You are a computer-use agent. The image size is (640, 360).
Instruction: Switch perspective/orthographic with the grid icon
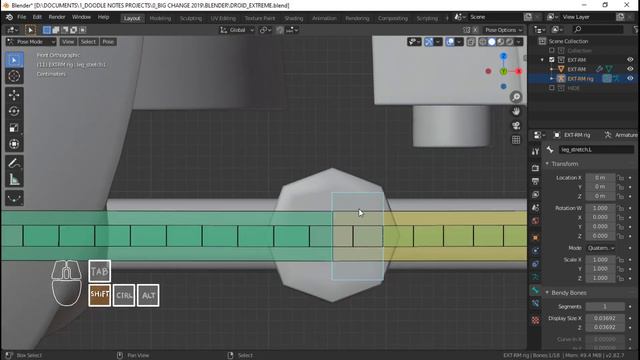coord(516,140)
